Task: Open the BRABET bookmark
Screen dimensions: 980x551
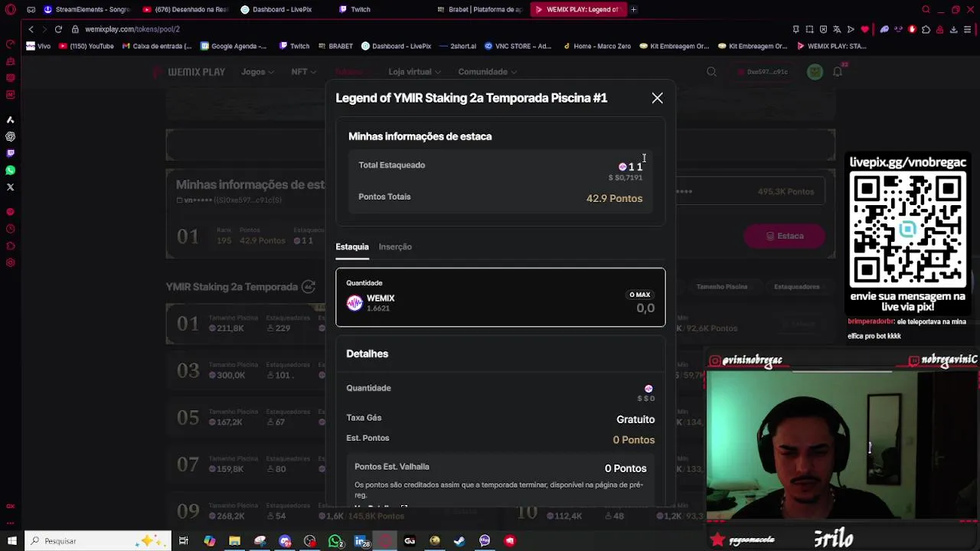Action: click(335, 46)
